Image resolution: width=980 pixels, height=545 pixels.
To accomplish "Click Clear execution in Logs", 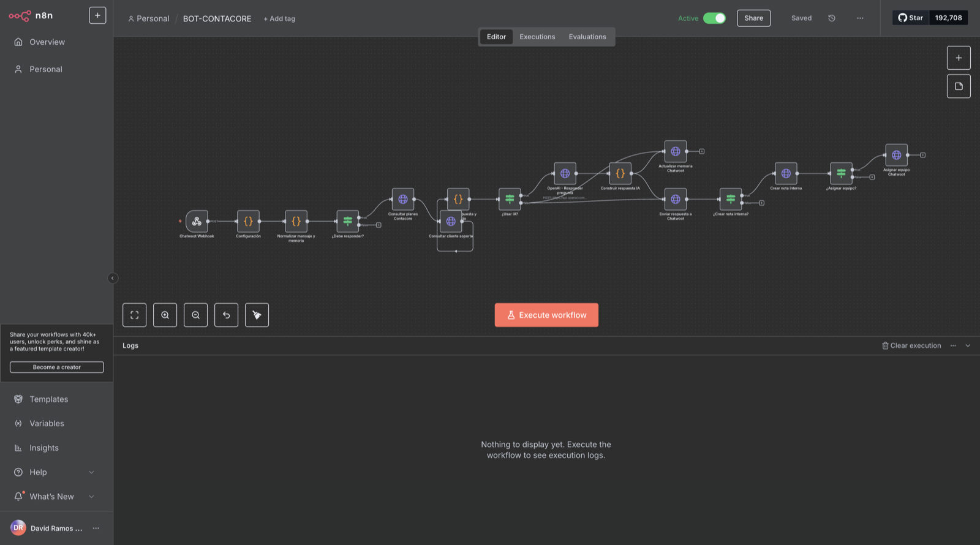I will coord(911,345).
